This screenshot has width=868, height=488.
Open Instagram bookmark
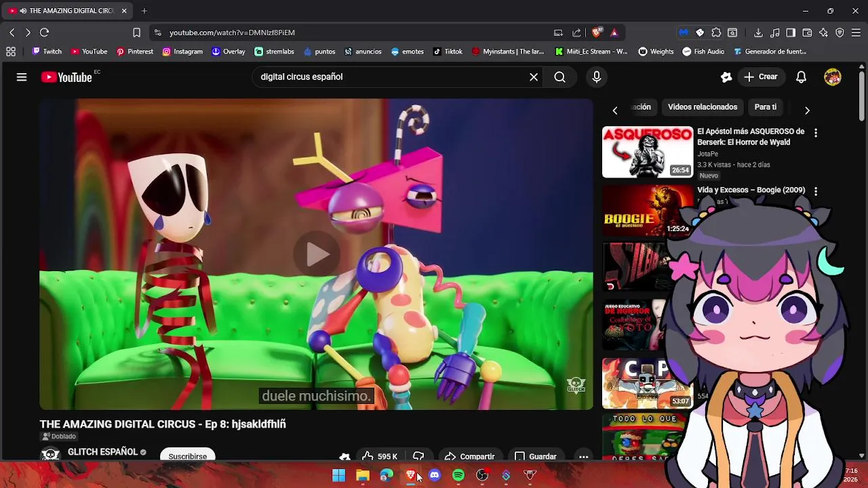coord(182,52)
